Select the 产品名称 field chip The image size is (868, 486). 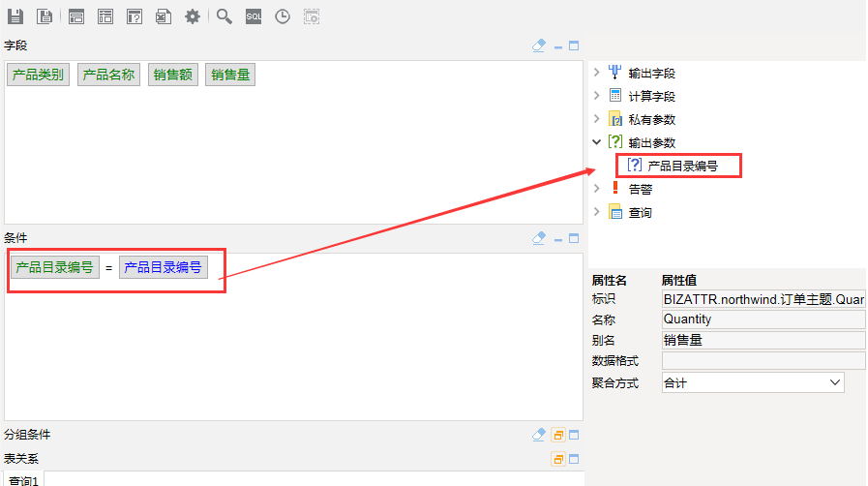(108, 75)
